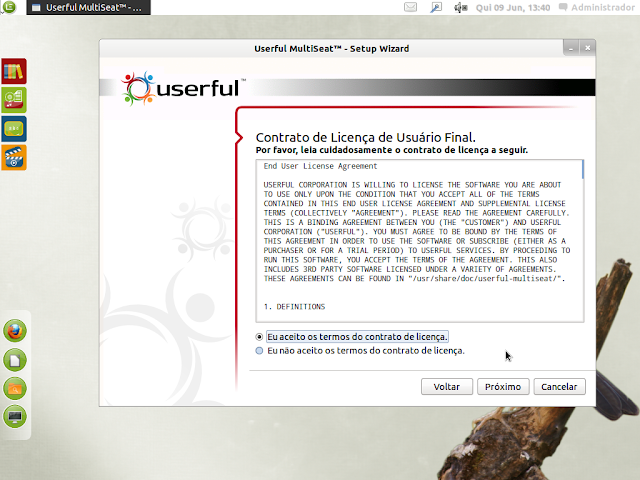640x480 pixels.
Task: Open the monitor display dock icon
Action: tap(15, 417)
